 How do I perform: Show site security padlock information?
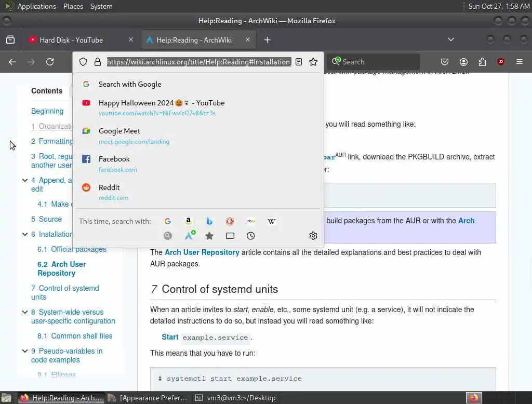pos(98,62)
